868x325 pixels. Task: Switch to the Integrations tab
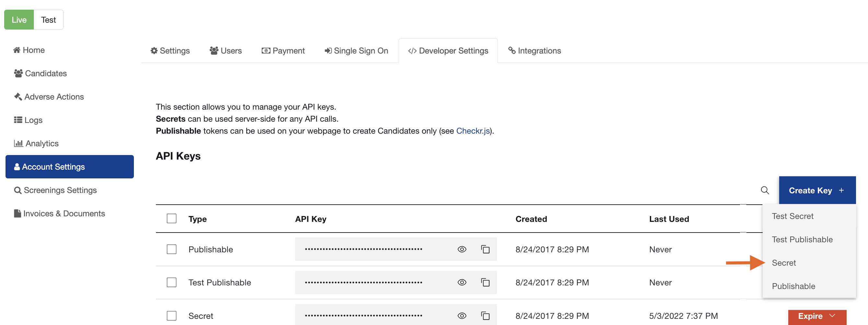534,51
